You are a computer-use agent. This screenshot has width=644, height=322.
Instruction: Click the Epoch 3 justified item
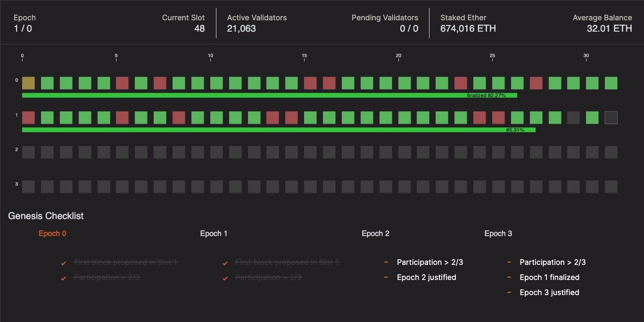549,292
